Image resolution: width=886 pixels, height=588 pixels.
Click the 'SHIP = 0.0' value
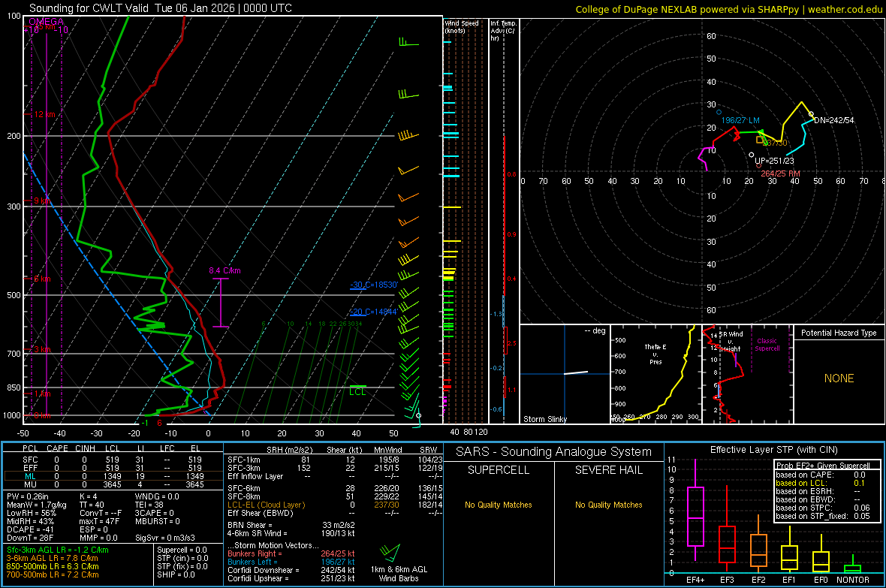click(x=176, y=574)
